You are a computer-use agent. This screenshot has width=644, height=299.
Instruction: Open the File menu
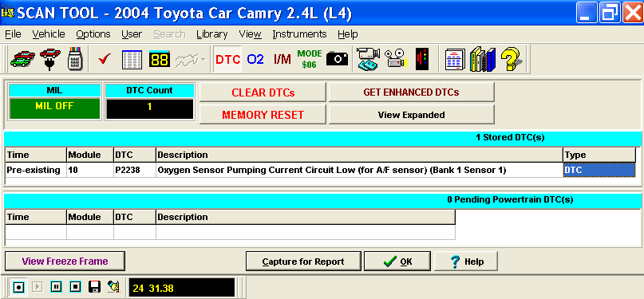point(13,34)
